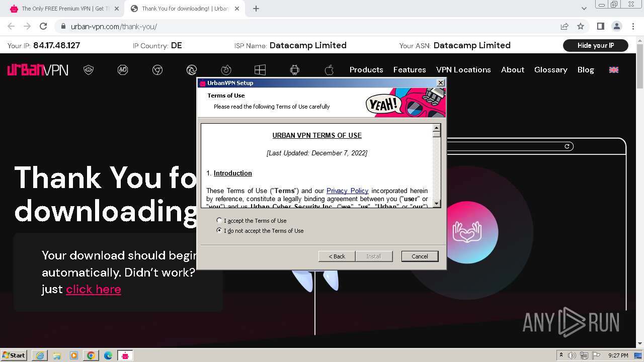Open a new browser tab
Screen dimensions: 644x362
pyautogui.click(x=256, y=9)
